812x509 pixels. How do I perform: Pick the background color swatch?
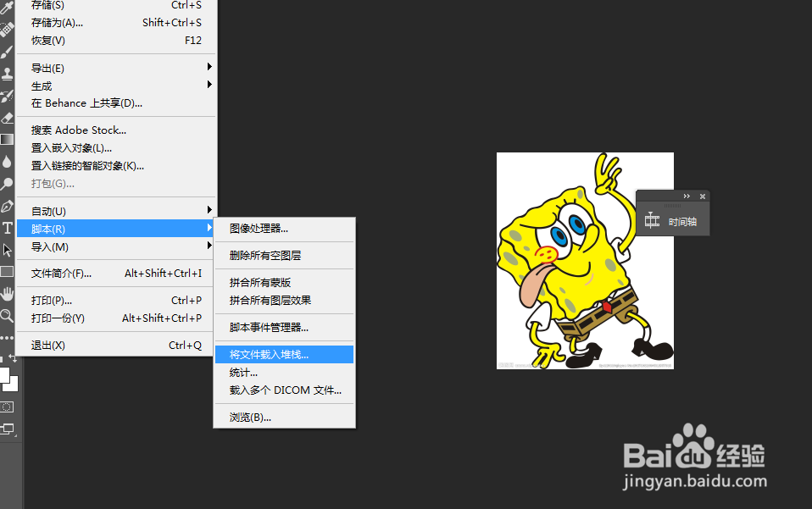[13, 385]
